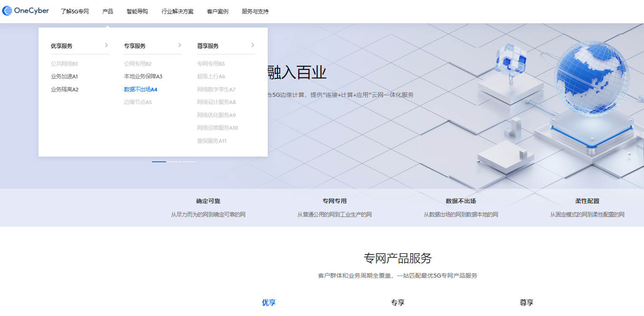This screenshot has width=644, height=316.
Task: Switch to the third carousel slide indicator
Action: tap(189, 161)
